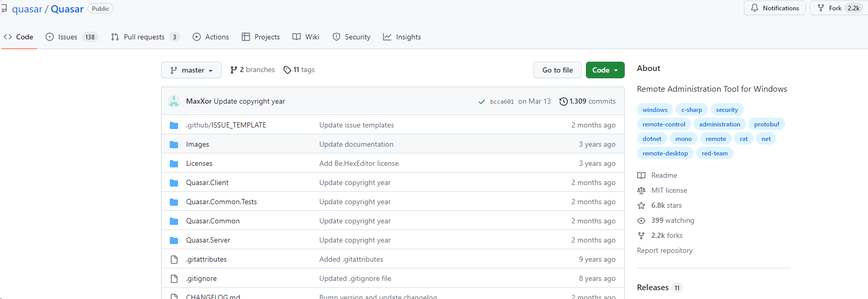Image resolution: width=868 pixels, height=299 pixels.
Task: Open the Wiki tab
Action: click(306, 37)
